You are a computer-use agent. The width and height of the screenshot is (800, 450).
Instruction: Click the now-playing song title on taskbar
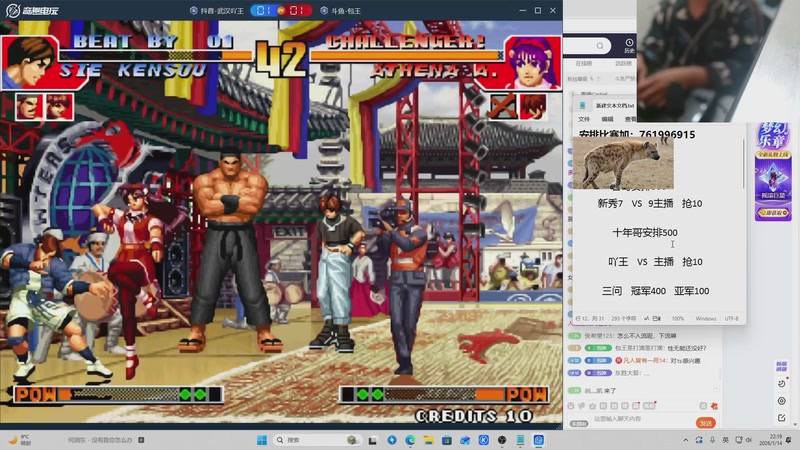coord(100,440)
